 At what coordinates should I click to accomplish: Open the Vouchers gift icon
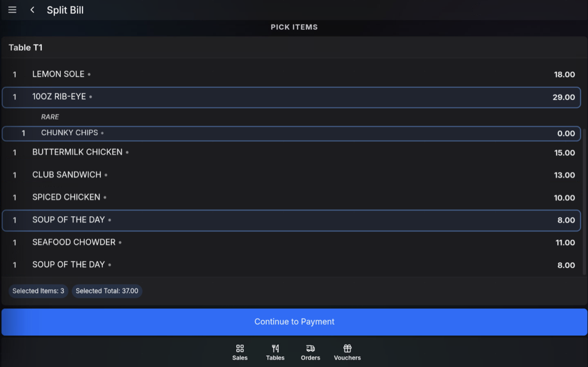point(347,352)
